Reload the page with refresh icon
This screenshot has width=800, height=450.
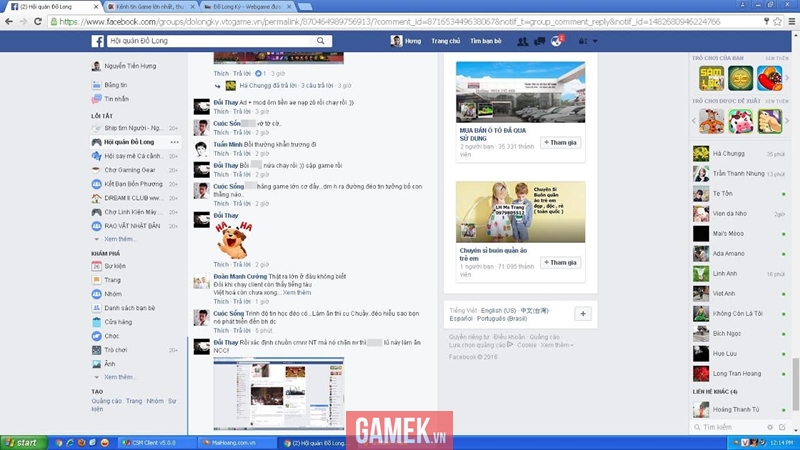38,21
